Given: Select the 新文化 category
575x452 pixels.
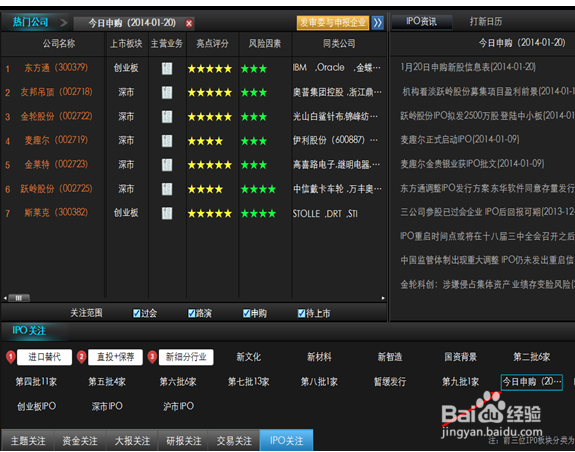Looking at the screenshot, I should tap(248, 357).
